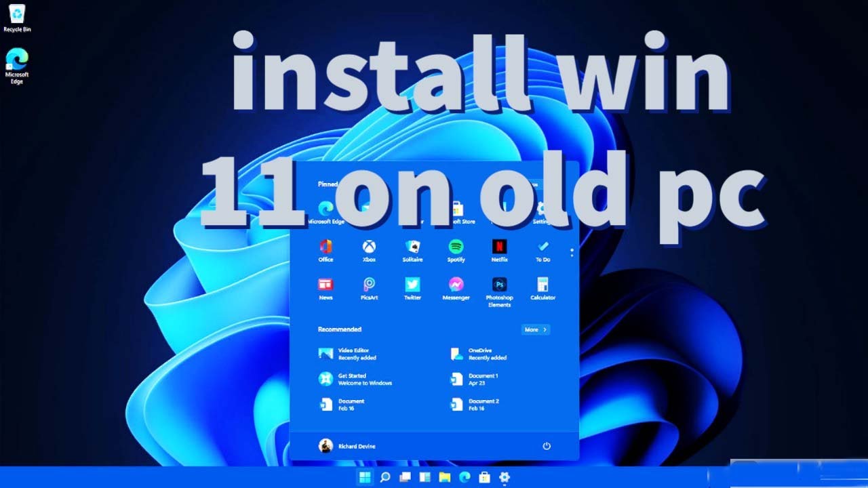Open the To Do app
Image resolution: width=868 pixels, height=488 pixels.
[542, 250]
